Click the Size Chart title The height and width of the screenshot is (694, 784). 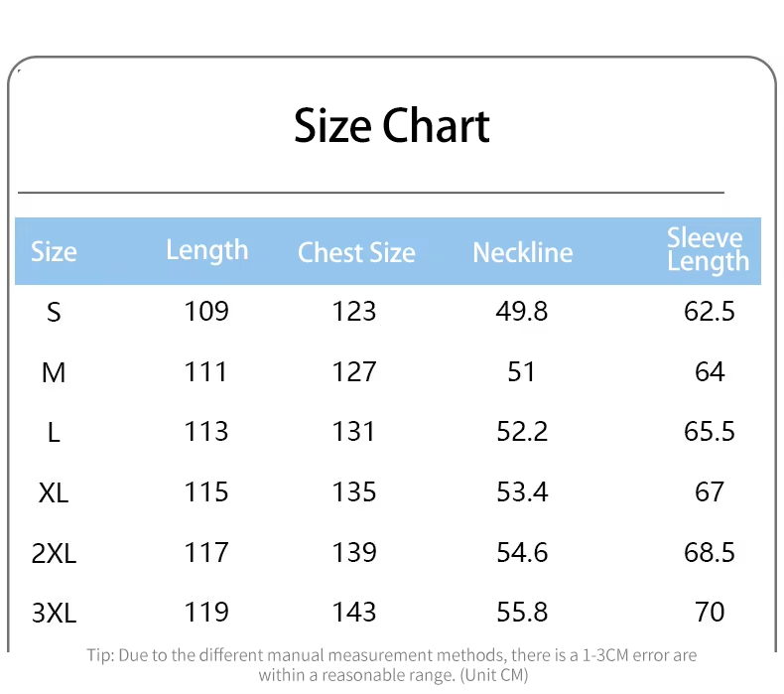[392, 127]
